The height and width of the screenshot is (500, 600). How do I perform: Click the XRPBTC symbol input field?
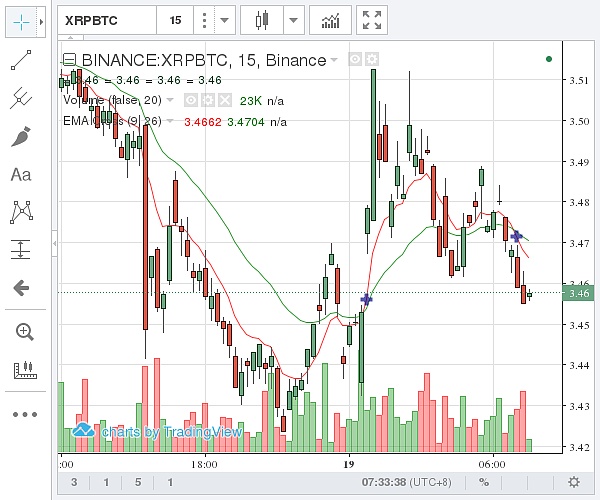point(107,20)
